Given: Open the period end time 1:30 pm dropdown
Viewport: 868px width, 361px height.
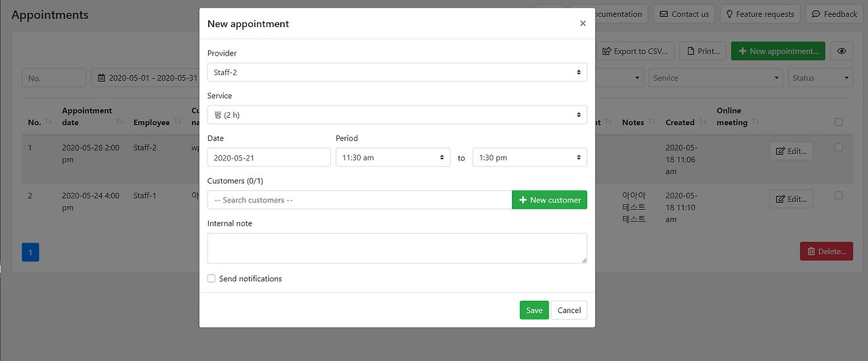Looking at the screenshot, I should click(530, 158).
